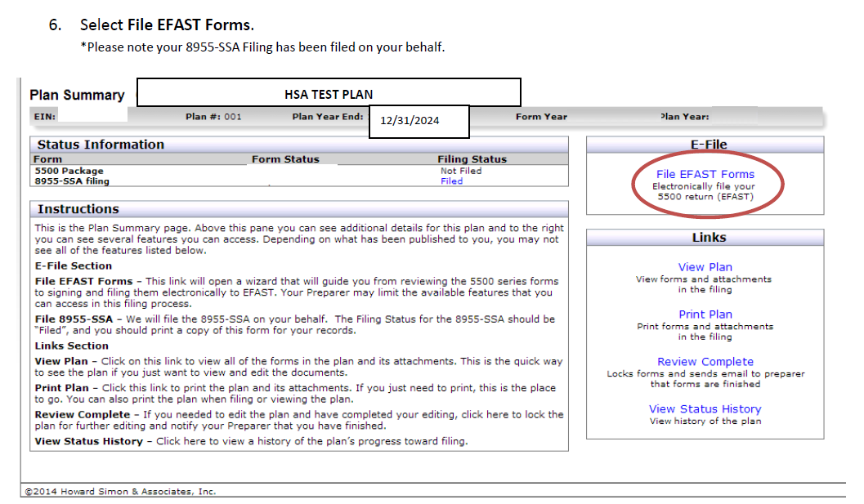Click the blue Filed status link

click(451, 181)
